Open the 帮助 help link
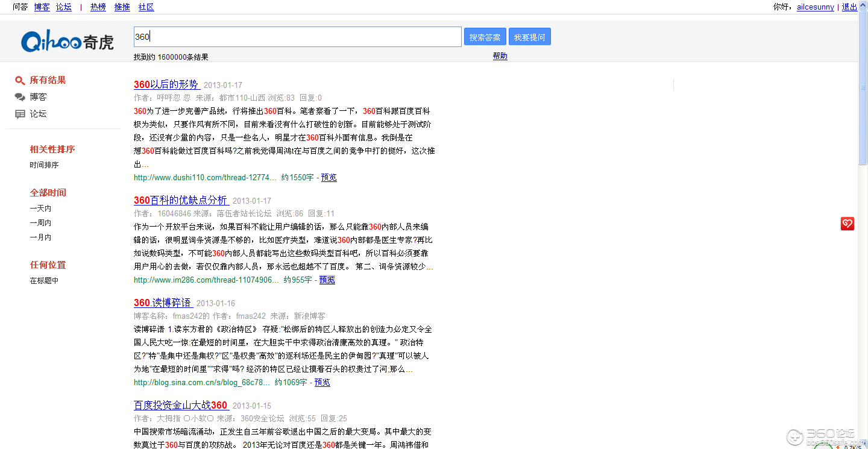Viewport: 868px width, 449px height. click(500, 56)
